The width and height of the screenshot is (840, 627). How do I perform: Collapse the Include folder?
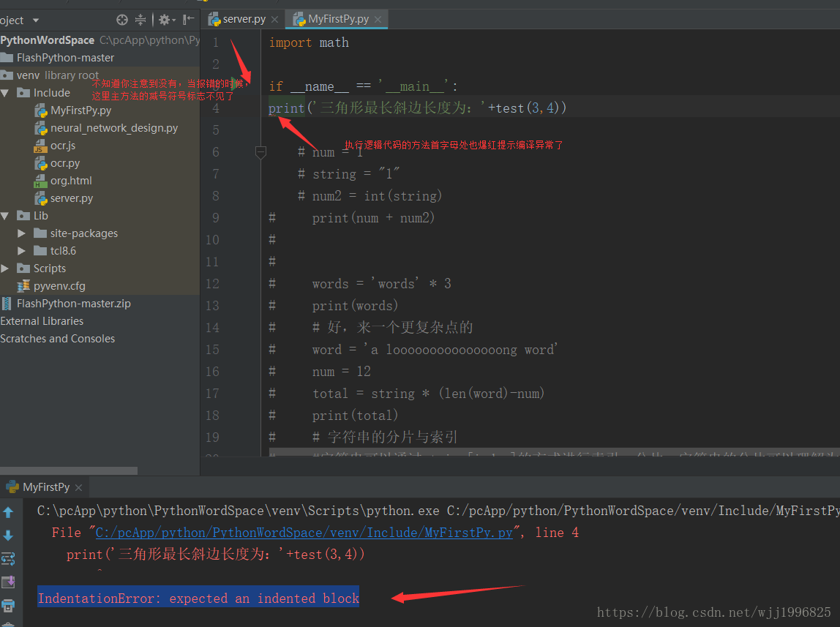click(x=5, y=93)
